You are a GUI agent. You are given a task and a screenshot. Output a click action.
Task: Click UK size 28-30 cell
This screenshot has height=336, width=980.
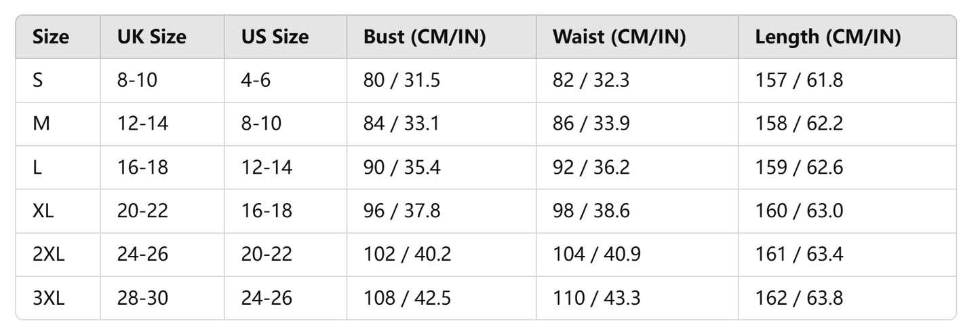(142, 298)
